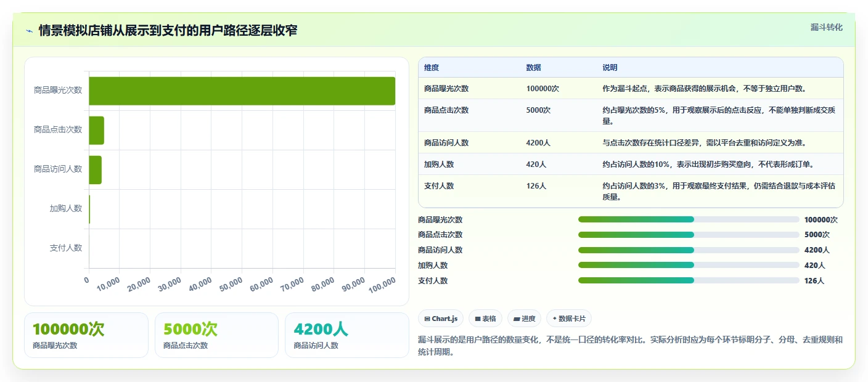Click progress bar for 126人 row
Screen dimensions: 868x382
point(689,280)
